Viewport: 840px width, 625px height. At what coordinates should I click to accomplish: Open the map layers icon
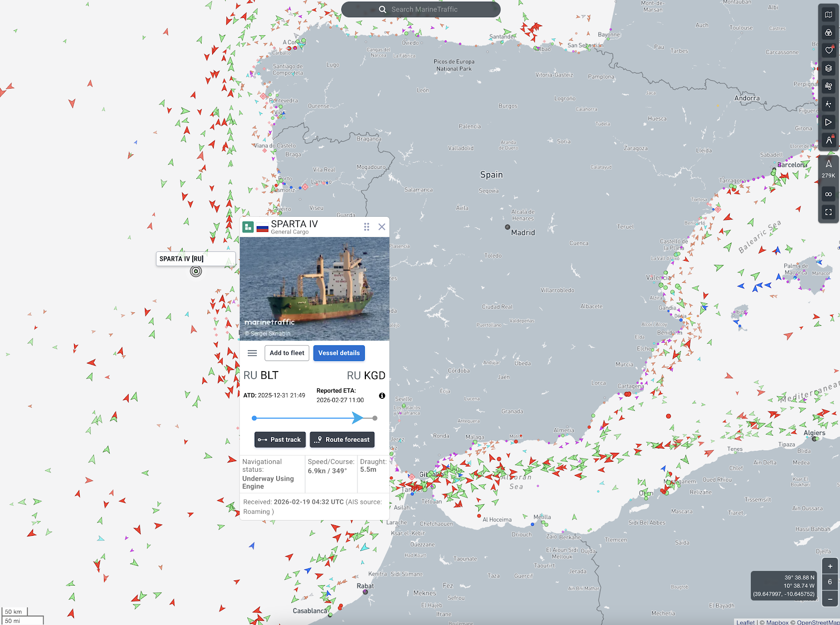point(828,68)
